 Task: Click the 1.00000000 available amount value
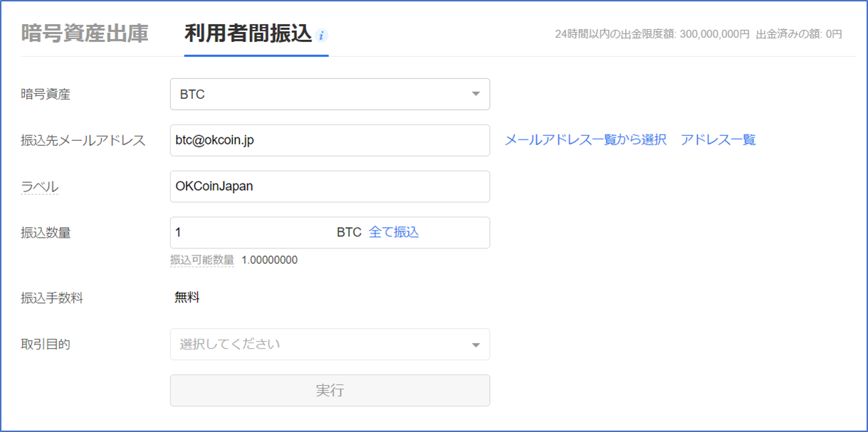[269, 260]
